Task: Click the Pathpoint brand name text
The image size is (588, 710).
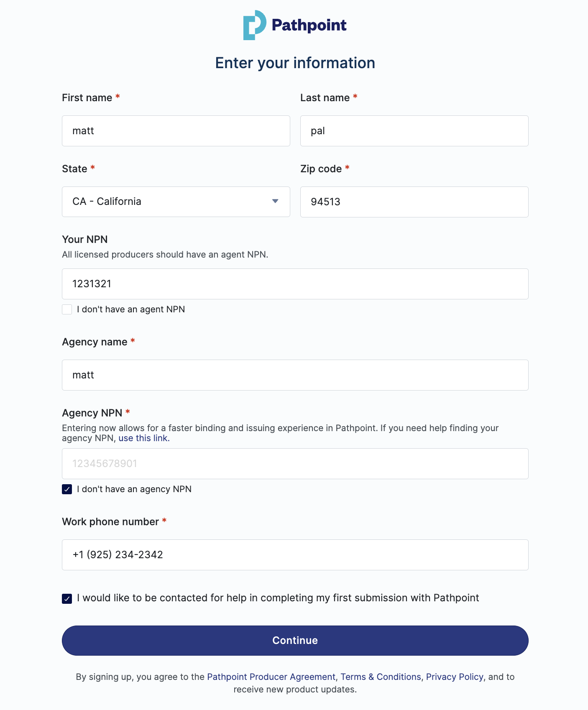Action: [x=309, y=25]
